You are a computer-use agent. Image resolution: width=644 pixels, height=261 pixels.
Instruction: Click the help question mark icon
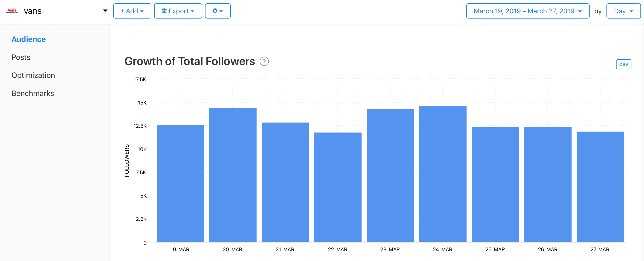point(264,61)
